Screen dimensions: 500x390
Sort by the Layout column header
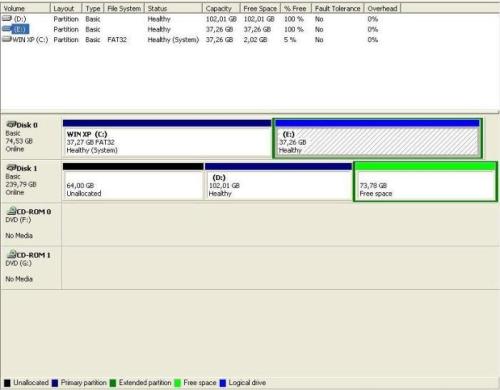click(66, 8)
